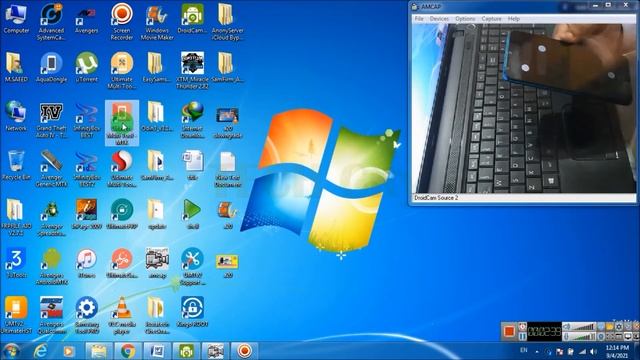Screen dimensions: 640x360
Task: Select XTM Miracle Thunder 2.82 shortcut
Action: 192,71
